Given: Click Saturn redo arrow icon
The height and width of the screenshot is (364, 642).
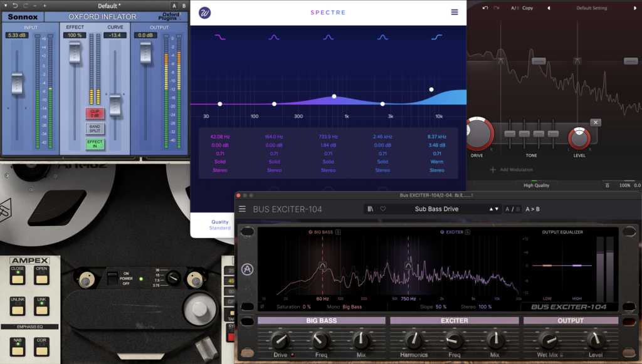Looking at the screenshot, I should (497, 8).
